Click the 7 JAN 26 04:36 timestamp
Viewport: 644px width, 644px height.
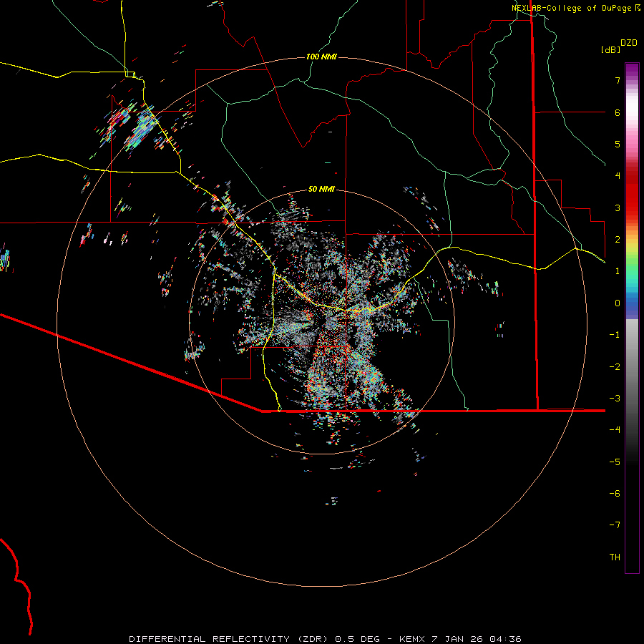pyautogui.click(x=477, y=639)
